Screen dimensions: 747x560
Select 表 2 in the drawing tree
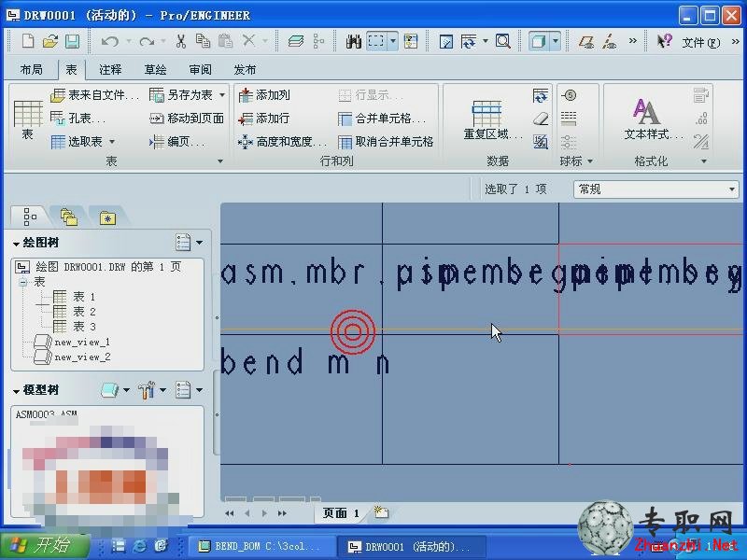click(74, 312)
